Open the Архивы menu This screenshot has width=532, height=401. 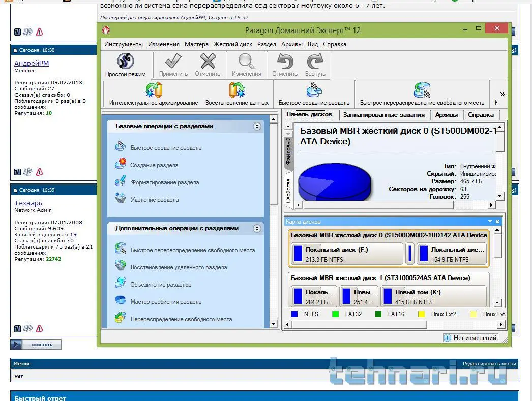(292, 44)
